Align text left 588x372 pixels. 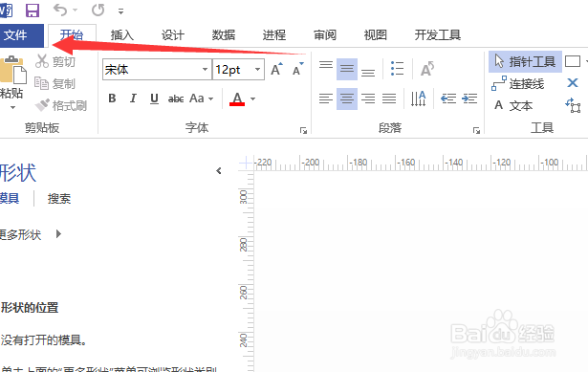coord(326,98)
